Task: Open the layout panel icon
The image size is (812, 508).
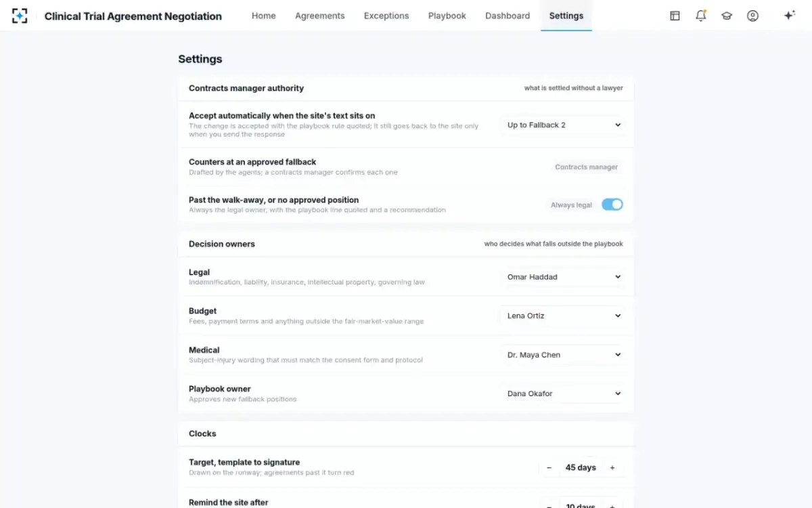Action: click(x=675, y=16)
